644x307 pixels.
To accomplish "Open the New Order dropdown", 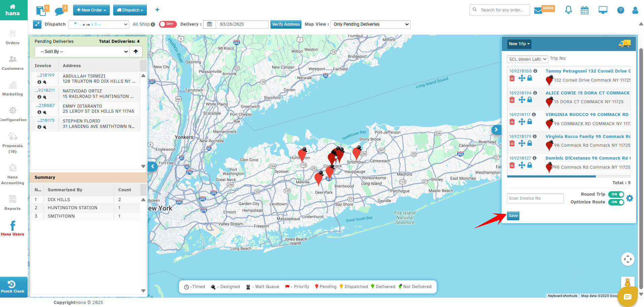I will (x=91, y=10).
